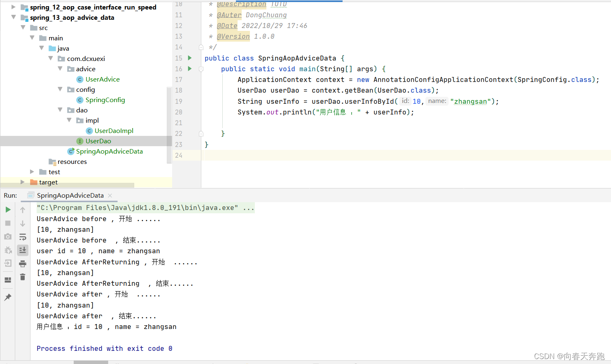Click run gutter arrow at line 16
This screenshot has height=364, width=611.
click(x=190, y=69)
